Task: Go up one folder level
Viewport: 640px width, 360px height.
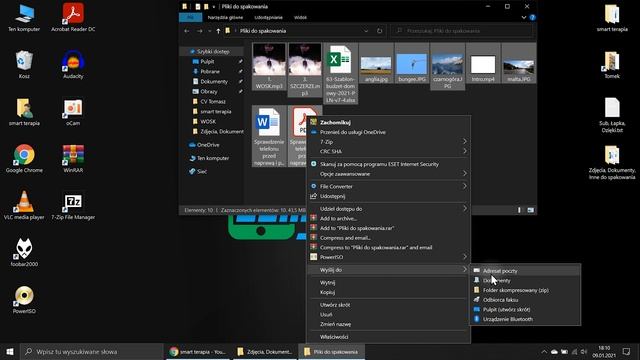Action: [218, 31]
